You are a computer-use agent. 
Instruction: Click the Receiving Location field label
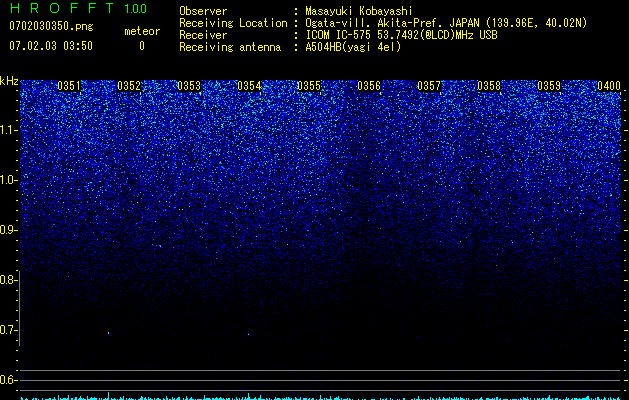(233, 23)
